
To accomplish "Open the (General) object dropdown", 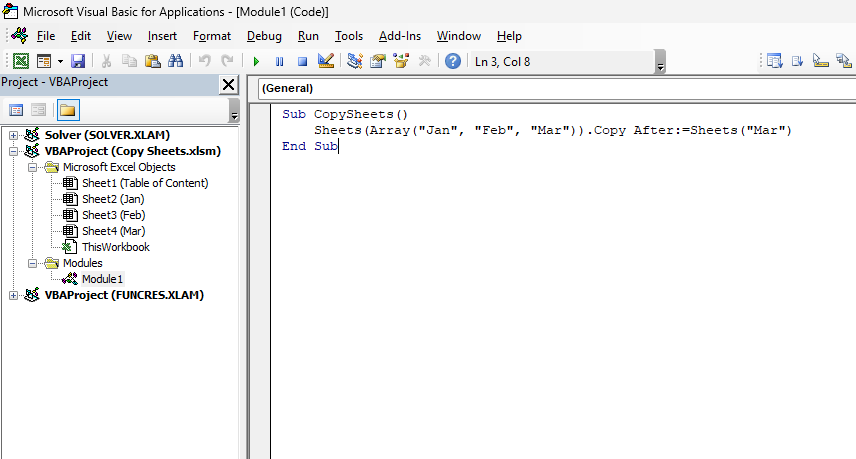I will 557,88.
